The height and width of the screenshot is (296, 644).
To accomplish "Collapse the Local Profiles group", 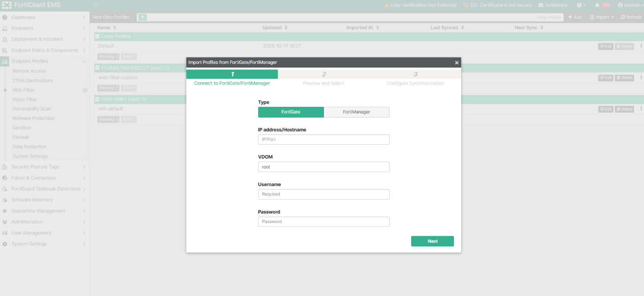I will pos(97,36).
